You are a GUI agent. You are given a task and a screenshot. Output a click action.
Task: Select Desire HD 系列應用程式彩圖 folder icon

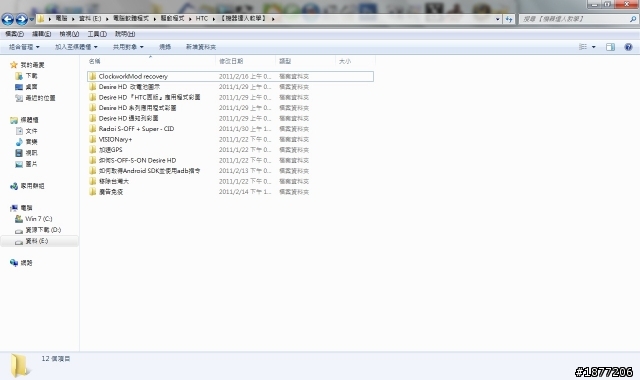pyautogui.click(x=93, y=108)
